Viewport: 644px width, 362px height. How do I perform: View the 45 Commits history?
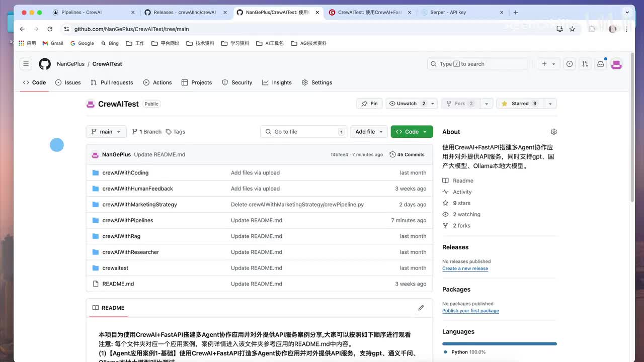click(407, 154)
